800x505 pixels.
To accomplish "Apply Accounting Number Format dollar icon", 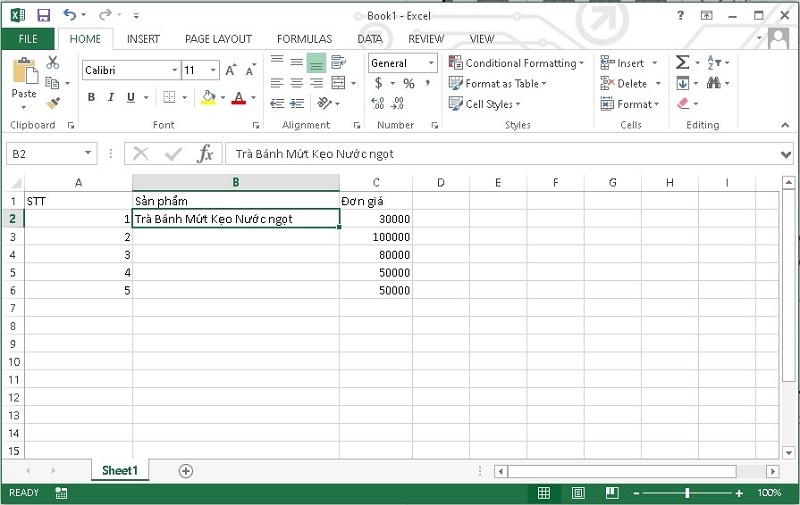I will tap(379, 84).
